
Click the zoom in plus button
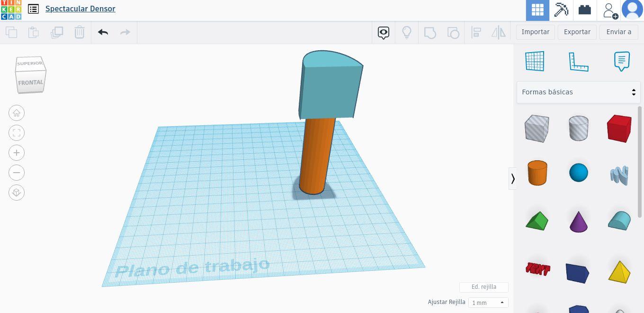coord(17,153)
